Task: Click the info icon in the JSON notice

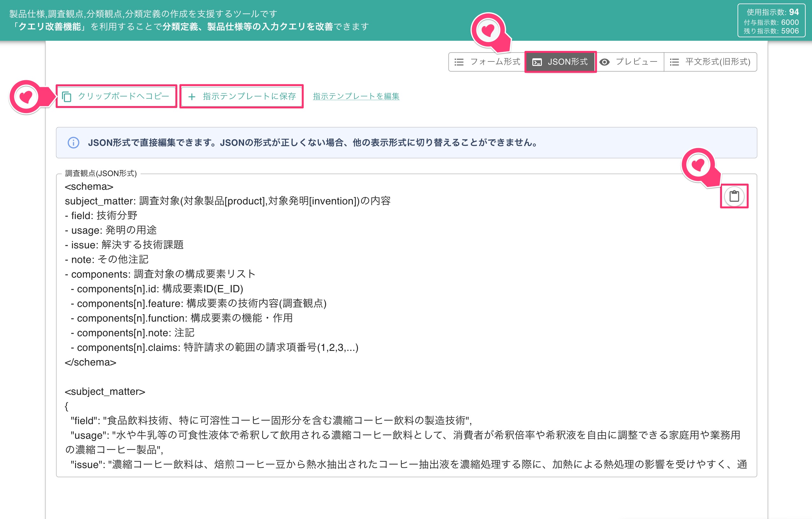Action: [x=73, y=143]
